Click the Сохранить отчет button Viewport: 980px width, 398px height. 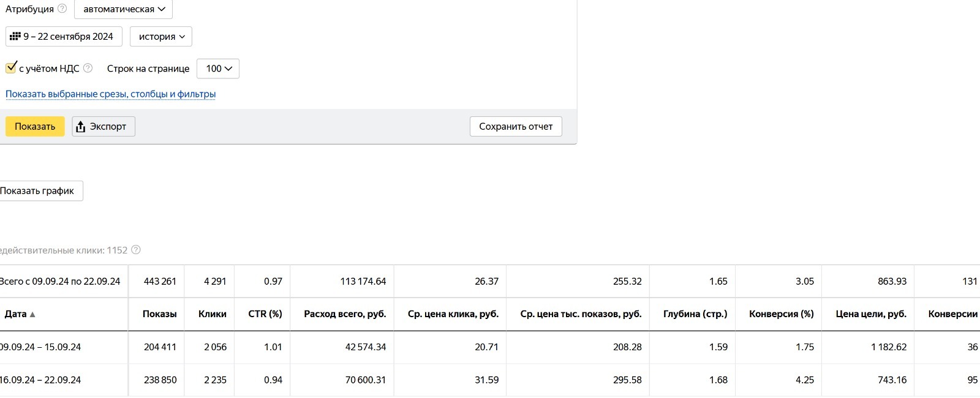click(516, 127)
